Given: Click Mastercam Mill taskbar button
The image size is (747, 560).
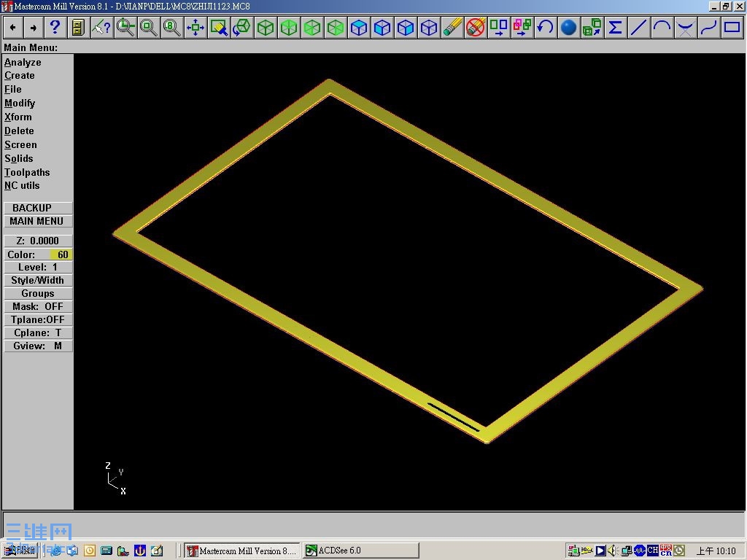Looking at the screenshot, I should coord(242,551).
